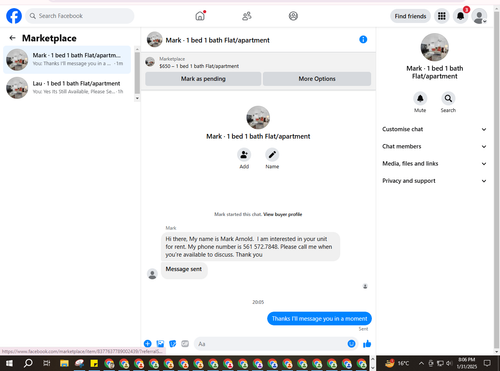
Task: Open Sticky Notes from the taskbar
Action: tap(94, 363)
